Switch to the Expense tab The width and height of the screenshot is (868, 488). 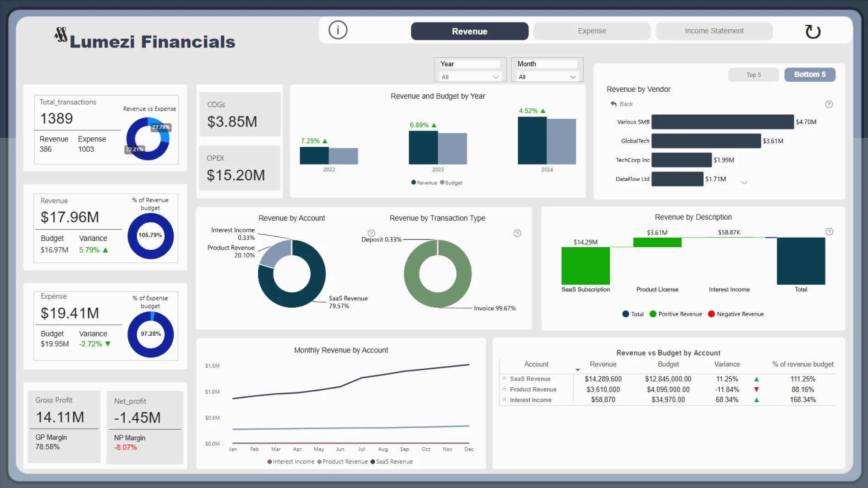click(x=591, y=31)
